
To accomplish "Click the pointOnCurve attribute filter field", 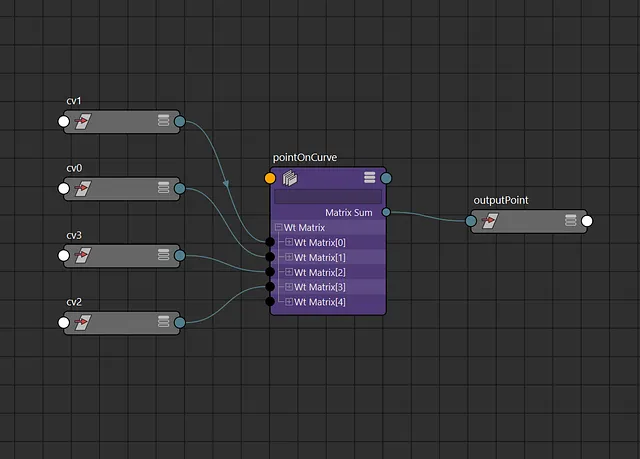I will (327, 197).
